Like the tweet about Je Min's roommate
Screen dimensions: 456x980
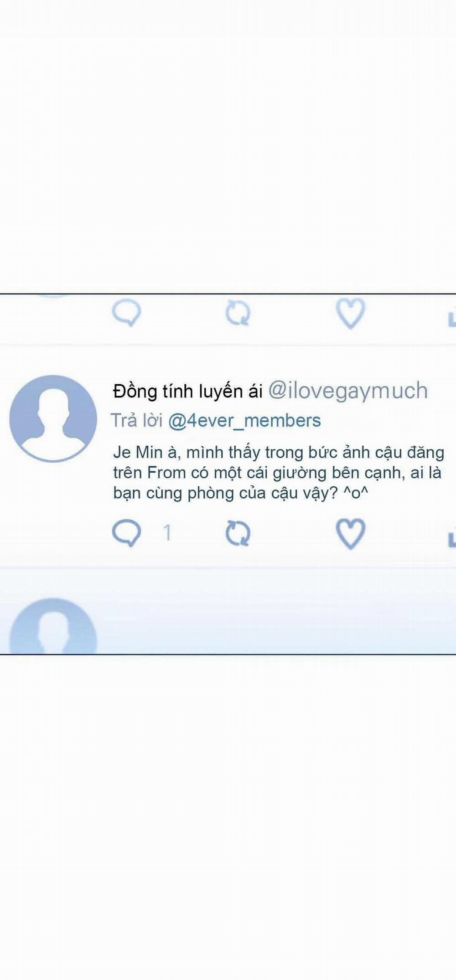click(x=350, y=533)
